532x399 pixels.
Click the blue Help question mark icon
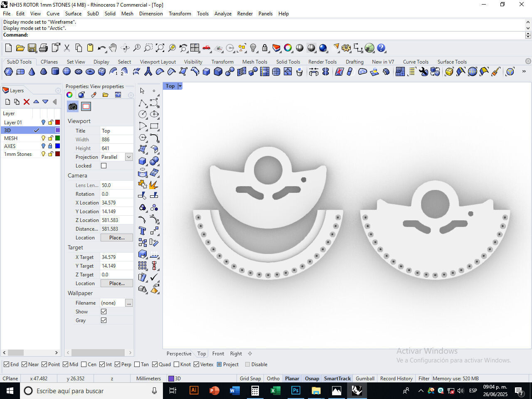(x=381, y=48)
